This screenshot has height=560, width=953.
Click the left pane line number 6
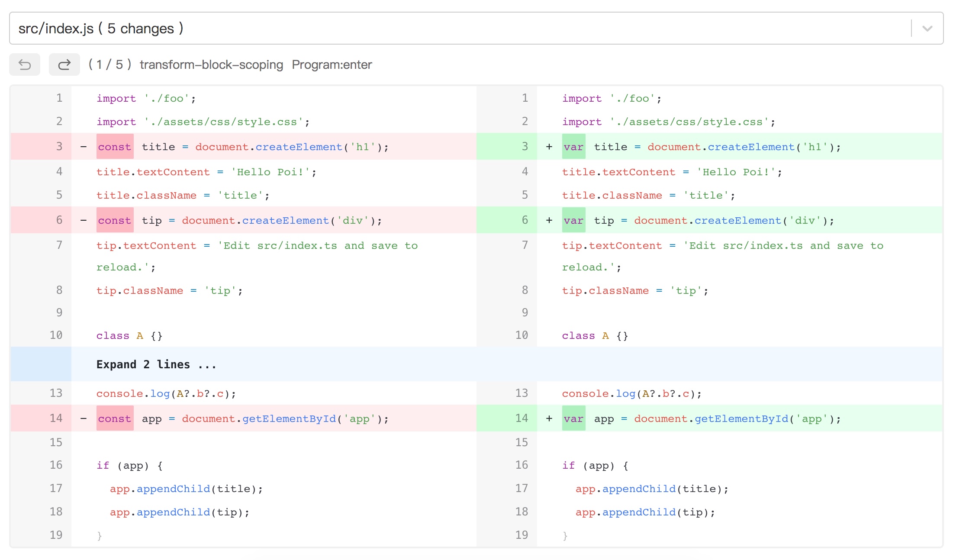tap(59, 220)
